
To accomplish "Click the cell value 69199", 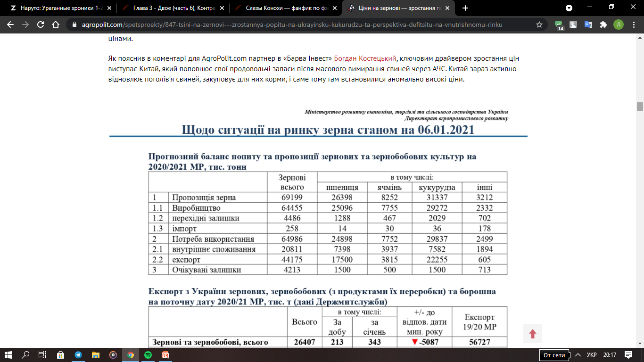I will click(x=292, y=197).
